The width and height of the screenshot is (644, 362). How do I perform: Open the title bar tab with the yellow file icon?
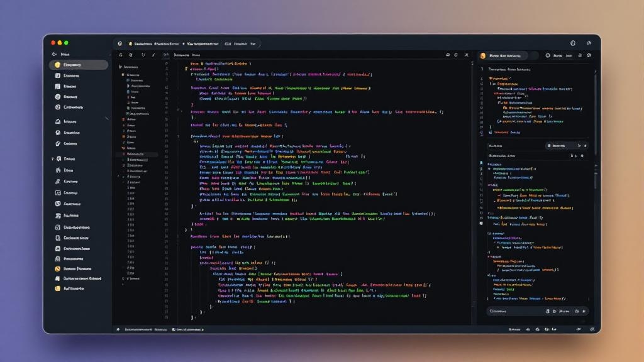[x=153, y=43]
